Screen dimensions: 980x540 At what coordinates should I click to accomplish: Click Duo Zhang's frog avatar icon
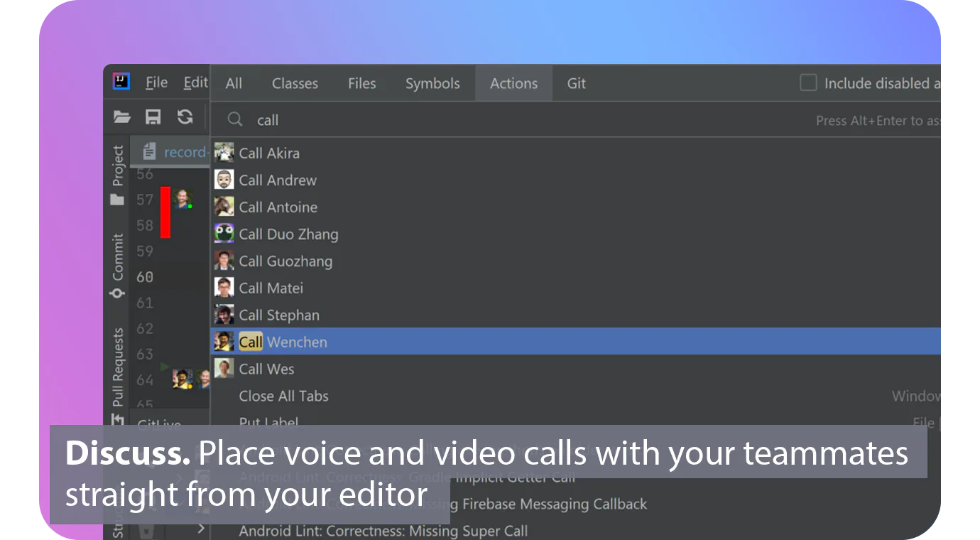[x=224, y=233]
